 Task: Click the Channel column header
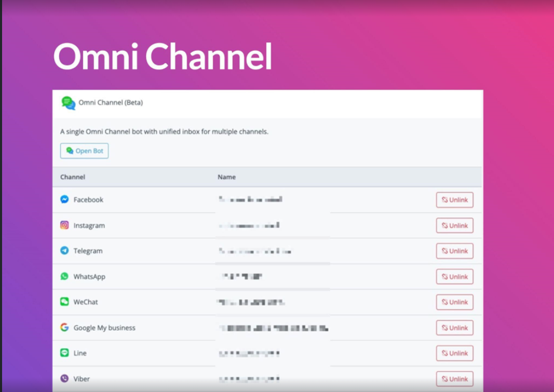click(x=73, y=177)
